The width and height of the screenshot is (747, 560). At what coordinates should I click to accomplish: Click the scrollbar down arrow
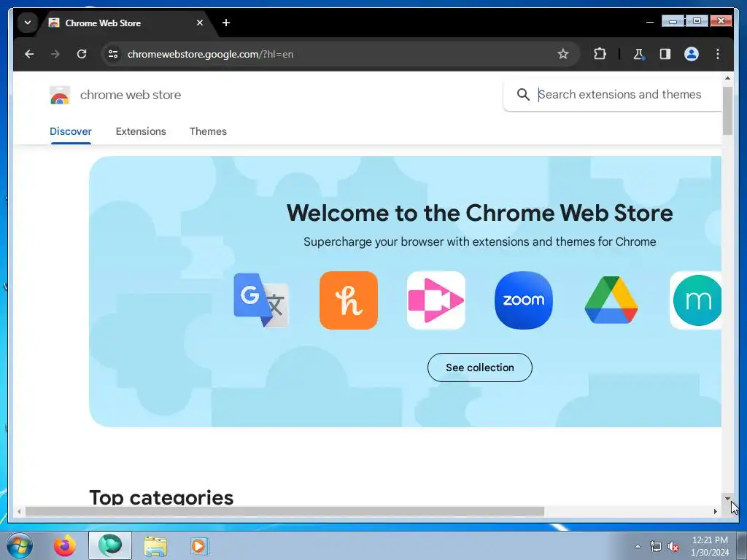[x=727, y=499]
